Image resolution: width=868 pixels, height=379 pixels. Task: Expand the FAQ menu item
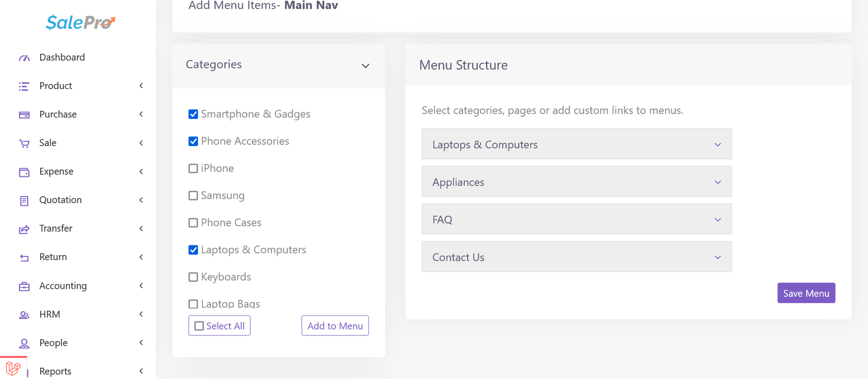tap(717, 220)
